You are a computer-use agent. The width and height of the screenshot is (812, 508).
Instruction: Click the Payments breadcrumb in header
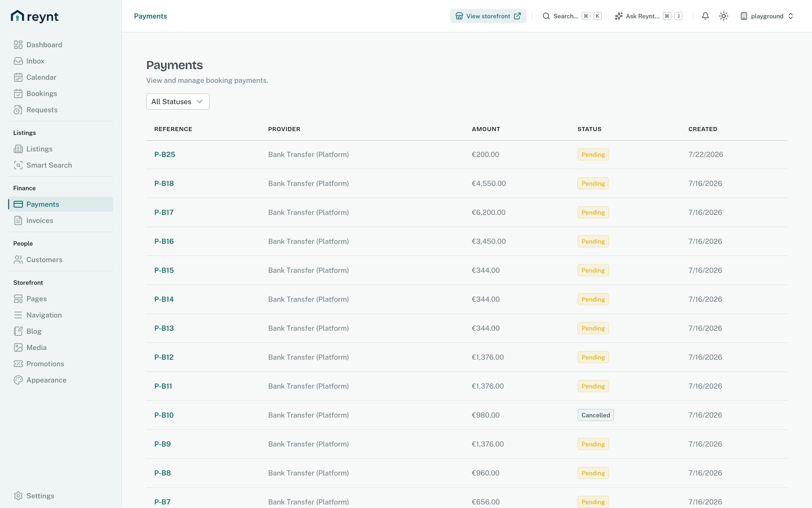tap(150, 16)
